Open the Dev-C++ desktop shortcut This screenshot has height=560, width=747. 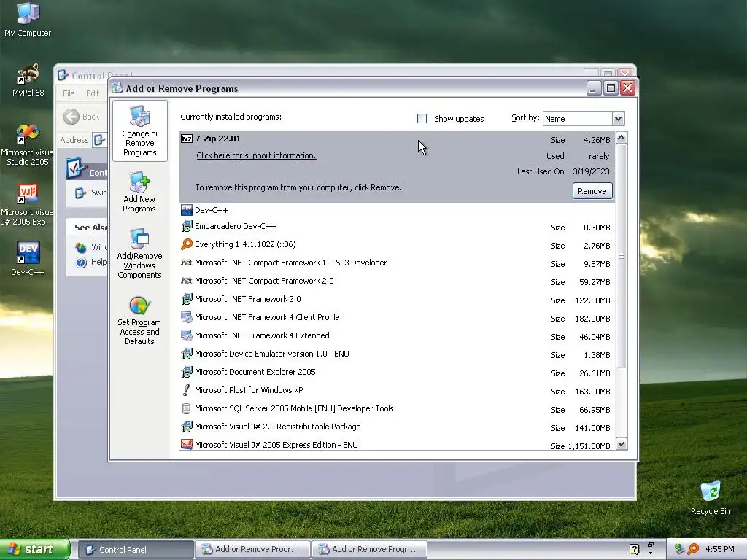click(x=28, y=252)
